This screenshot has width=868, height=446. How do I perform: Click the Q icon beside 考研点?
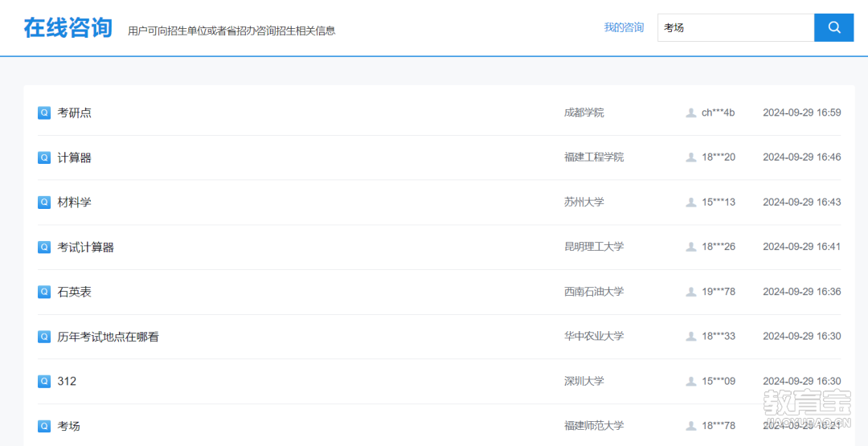coord(44,113)
